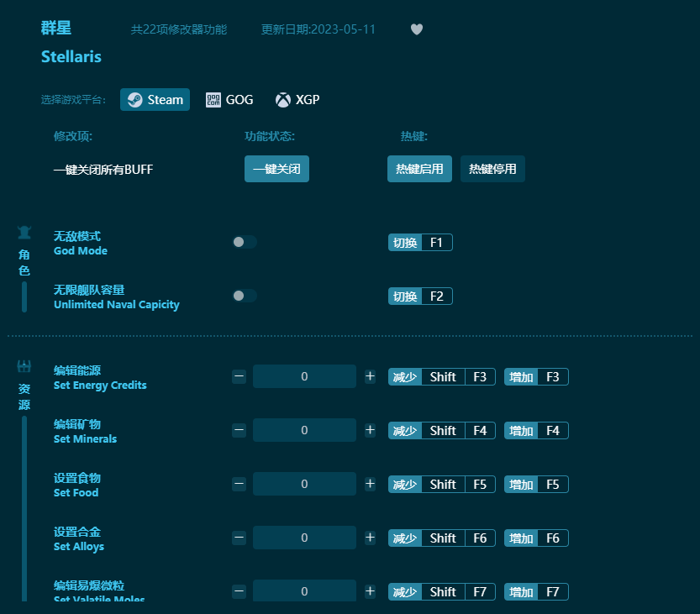700x614 pixels.
Task: Click the plus icon beside Set Alloys
Action: tap(370, 538)
